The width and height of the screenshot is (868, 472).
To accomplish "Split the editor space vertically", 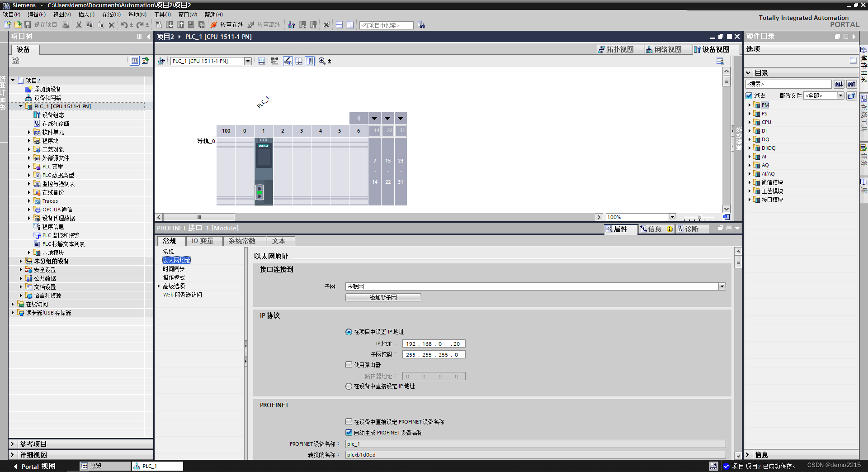I will click(350, 25).
